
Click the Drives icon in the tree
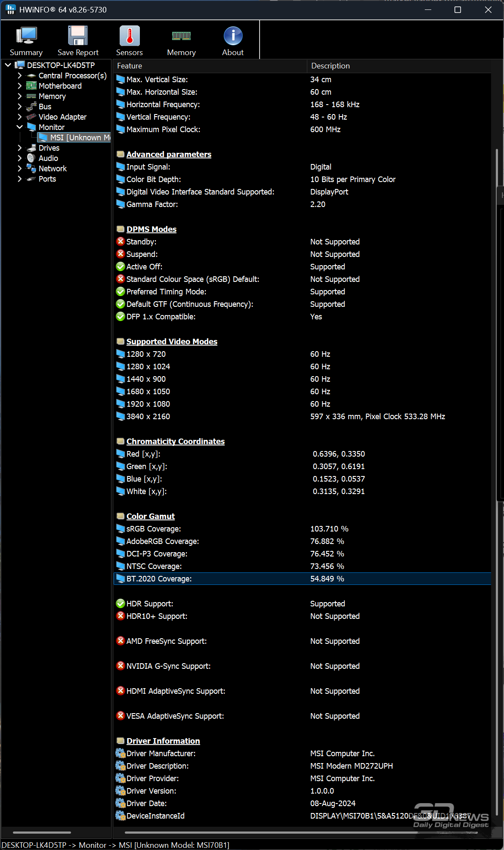point(31,148)
